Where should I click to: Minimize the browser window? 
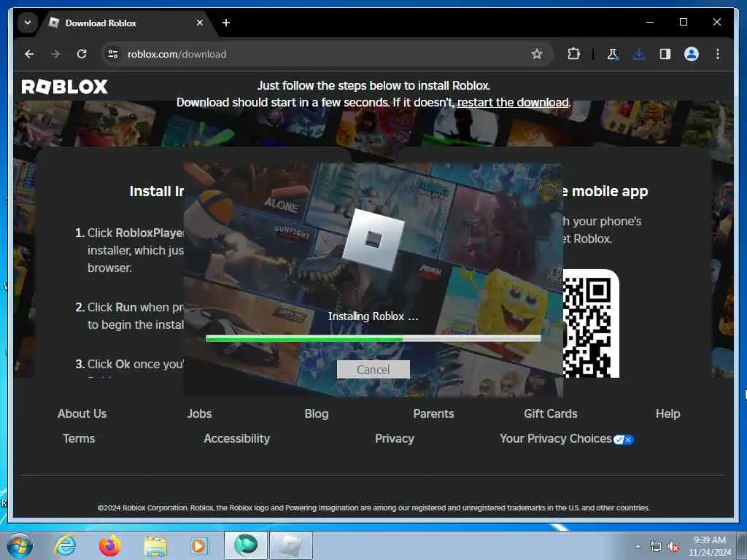point(650,22)
